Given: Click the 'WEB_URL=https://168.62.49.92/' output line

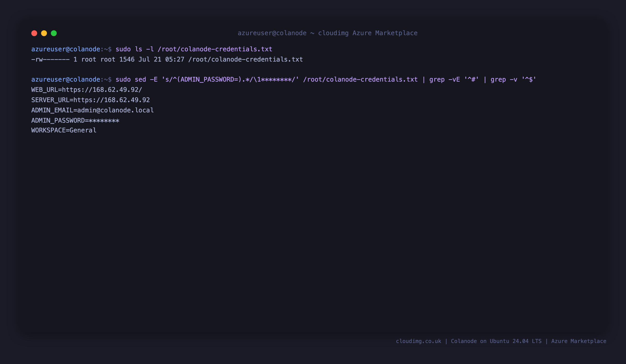Looking at the screenshot, I should pyautogui.click(x=87, y=90).
